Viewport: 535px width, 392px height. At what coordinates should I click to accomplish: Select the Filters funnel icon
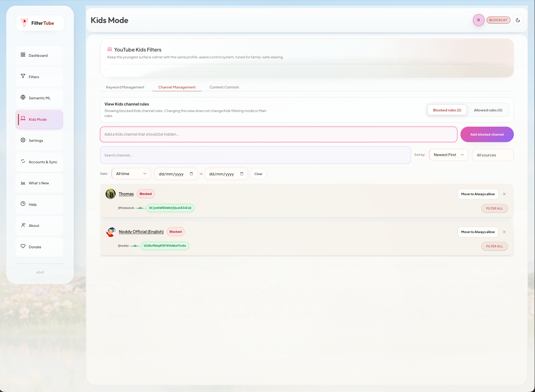click(x=23, y=76)
